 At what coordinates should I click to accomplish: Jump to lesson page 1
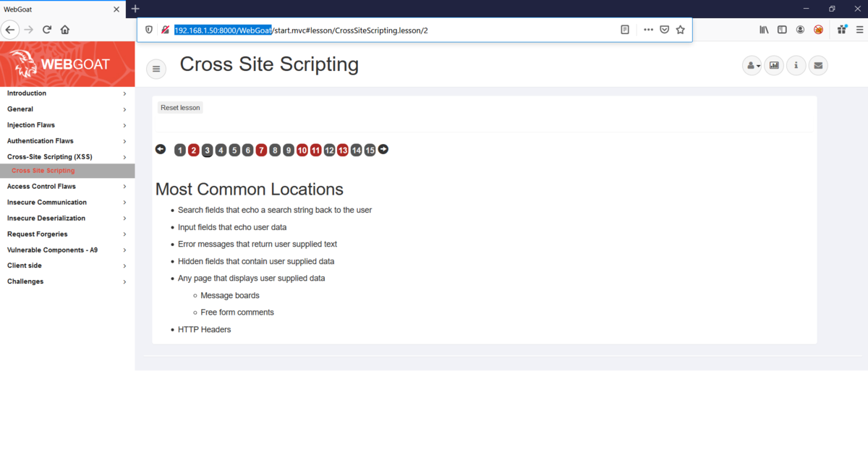click(x=180, y=151)
